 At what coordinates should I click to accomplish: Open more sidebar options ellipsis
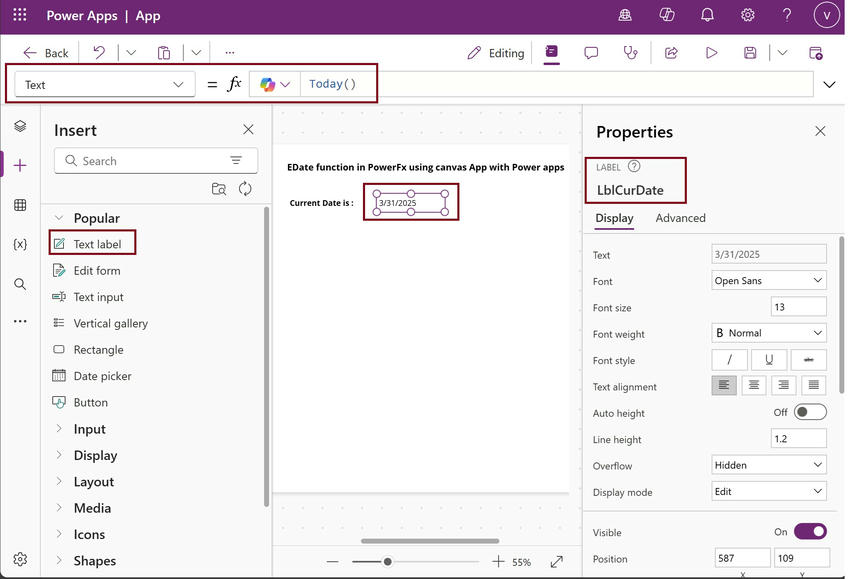(x=20, y=321)
